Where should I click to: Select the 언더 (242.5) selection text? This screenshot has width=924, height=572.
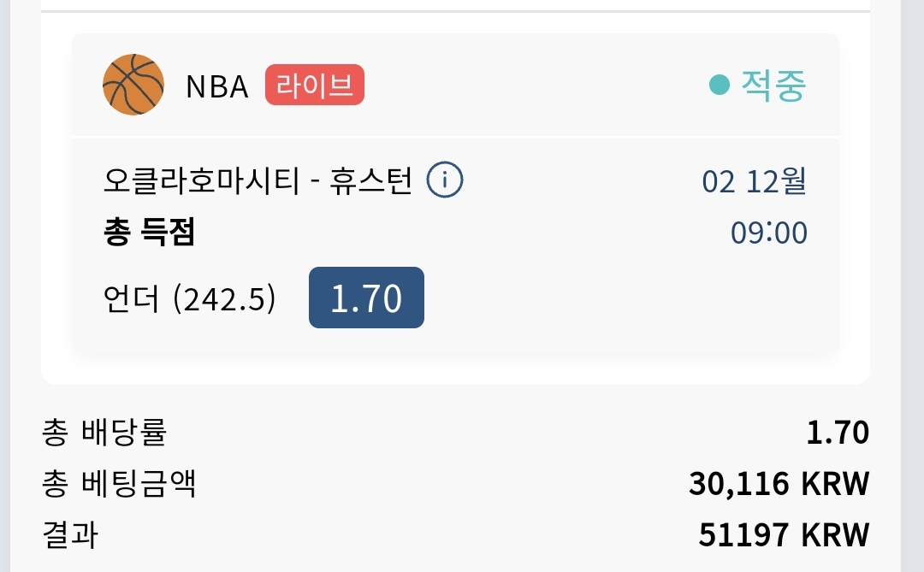click(189, 298)
